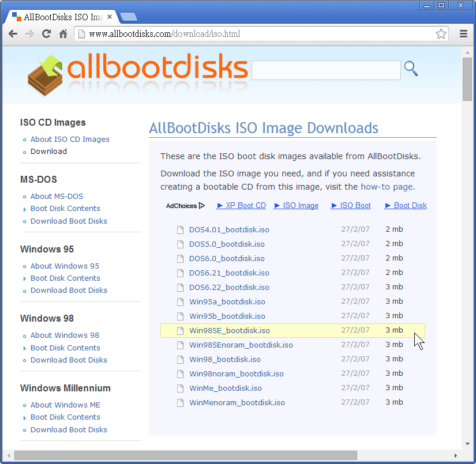Download Win95a_bootdisk.iso

tap(227, 302)
